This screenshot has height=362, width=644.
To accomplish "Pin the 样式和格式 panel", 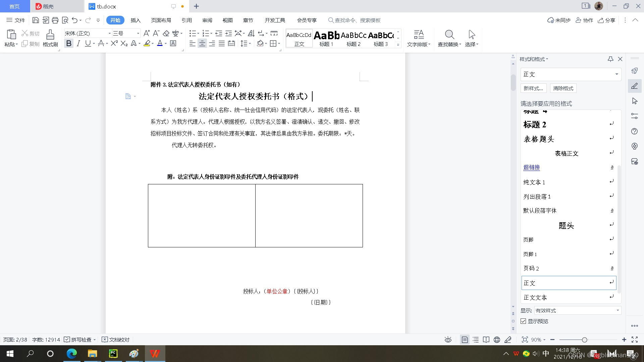I will coord(610,59).
